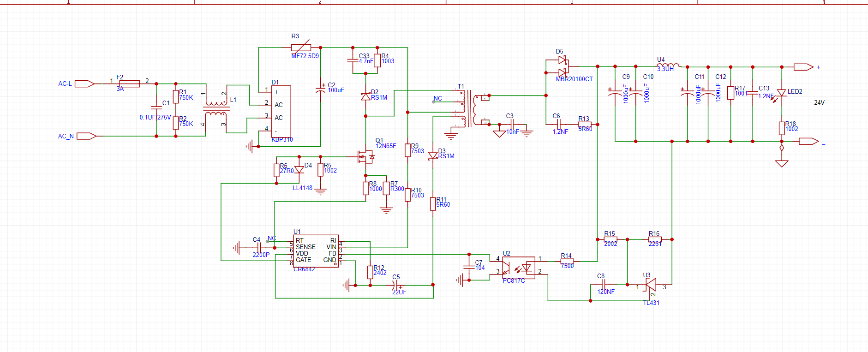The height and width of the screenshot is (352, 868).
Task: Click the negative output port
Action: coord(808,141)
